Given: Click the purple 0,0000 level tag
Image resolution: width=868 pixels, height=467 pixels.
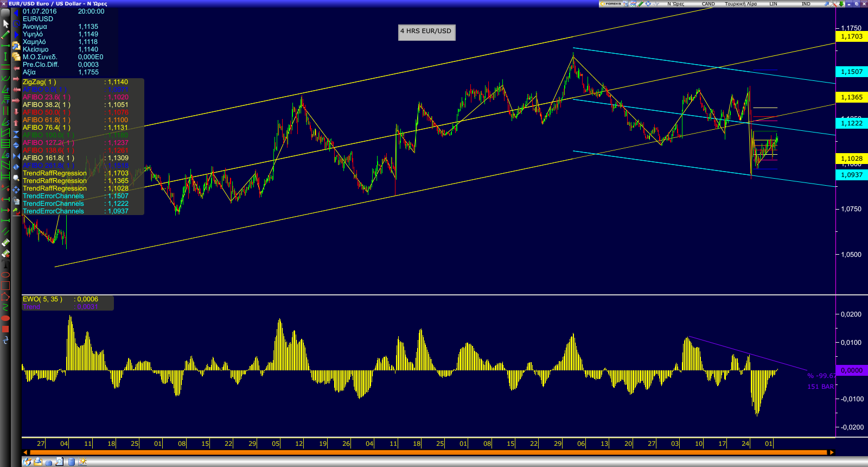Looking at the screenshot, I should click(851, 370).
